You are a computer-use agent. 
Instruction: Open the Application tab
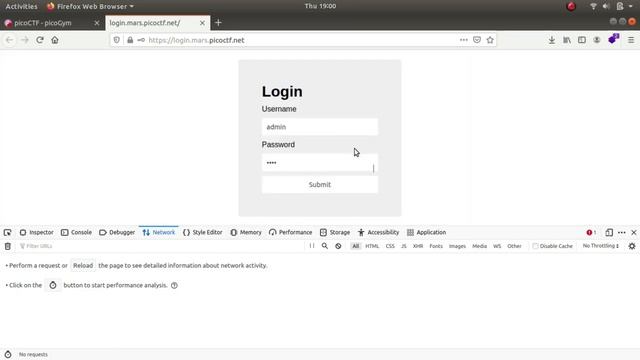click(x=427, y=232)
